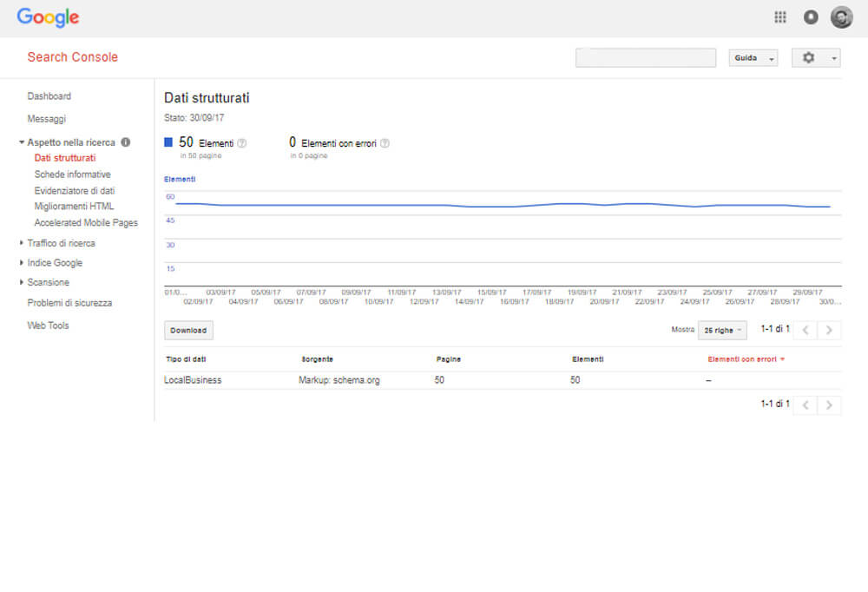Click the blue Elementi chart line
Viewport: 868px width, 592px height.
[x=503, y=205]
